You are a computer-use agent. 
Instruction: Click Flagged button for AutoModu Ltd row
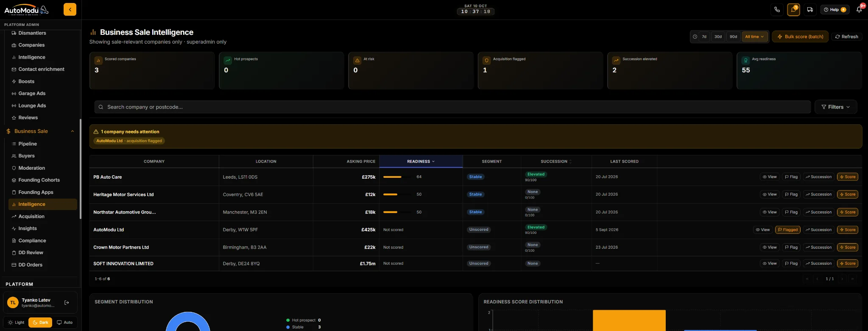(x=787, y=230)
